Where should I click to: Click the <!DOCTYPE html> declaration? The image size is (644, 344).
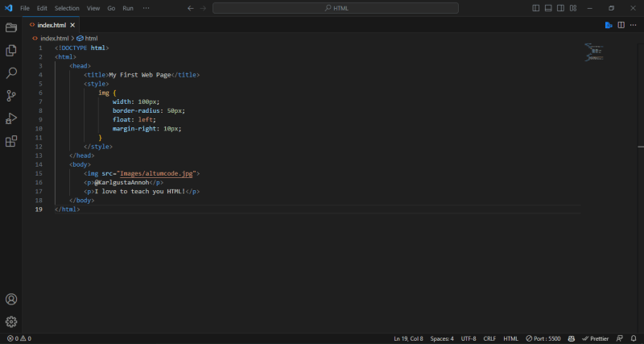click(x=82, y=48)
